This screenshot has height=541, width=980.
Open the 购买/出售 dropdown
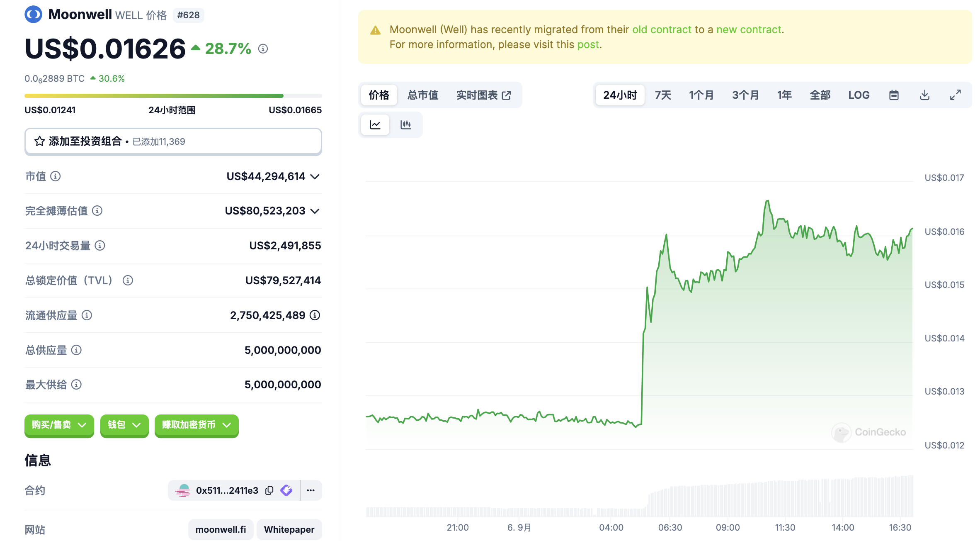point(59,425)
